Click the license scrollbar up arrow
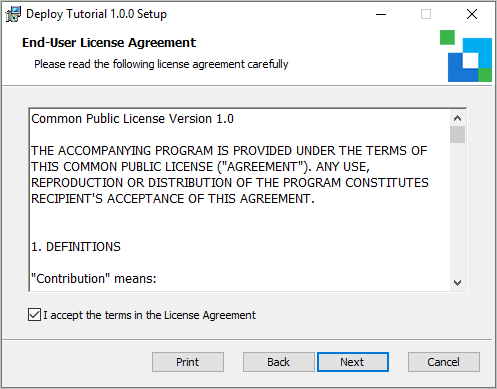This screenshot has height=389, width=497. pyautogui.click(x=457, y=118)
